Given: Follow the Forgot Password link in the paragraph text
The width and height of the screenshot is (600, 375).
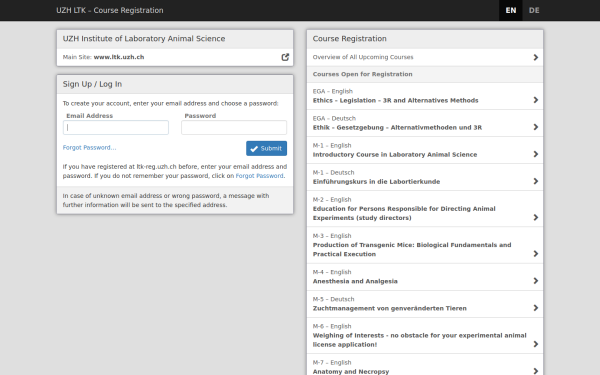Looking at the screenshot, I should tap(259, 176).
